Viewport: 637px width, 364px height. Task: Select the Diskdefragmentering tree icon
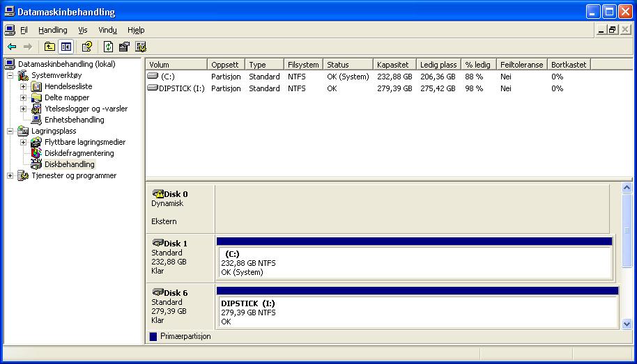pyautogui.click(x=36, y=153)
